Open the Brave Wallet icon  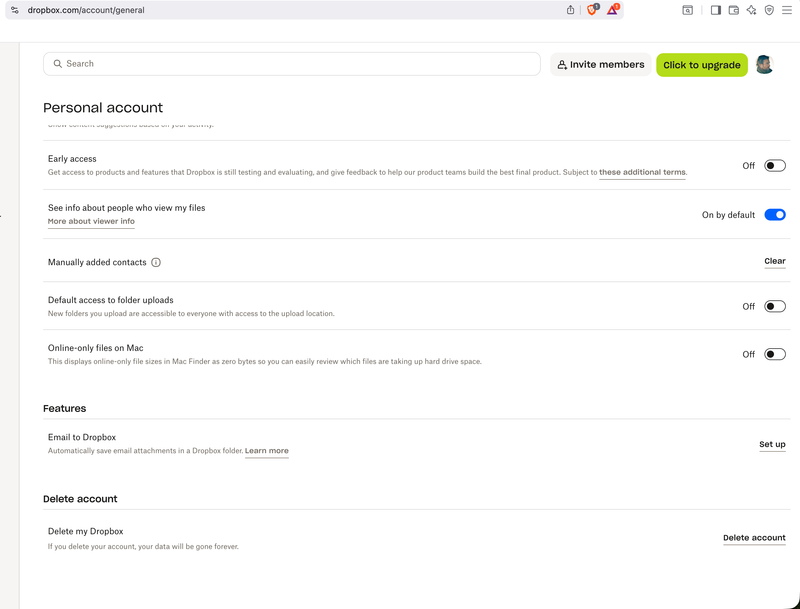click(734, 10)
